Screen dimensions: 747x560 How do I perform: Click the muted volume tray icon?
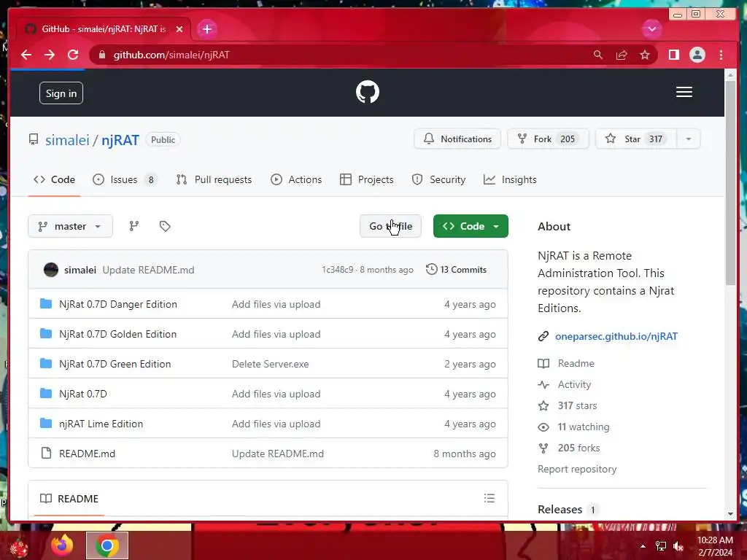[678, 546]
